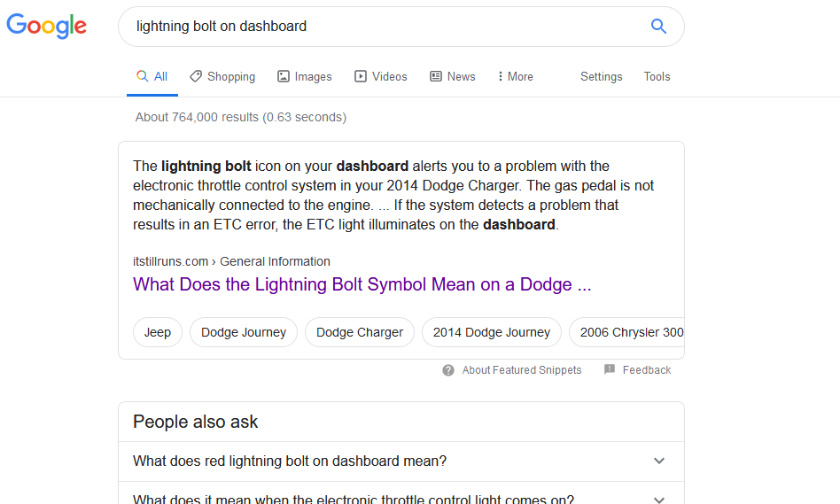Select the Dodge Journey chip
The height and width of the screenshot is (504, 840).
244,332
